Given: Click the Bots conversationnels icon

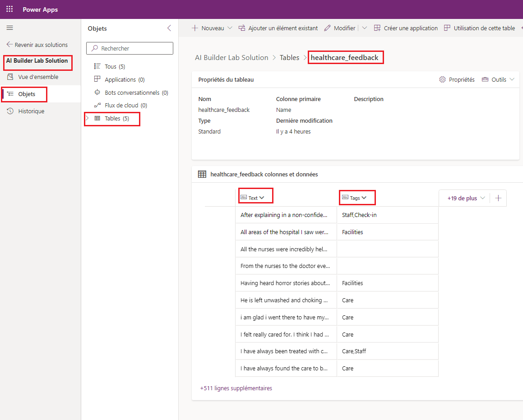Looking at the screenshot, I should click(x=97, y=92).
